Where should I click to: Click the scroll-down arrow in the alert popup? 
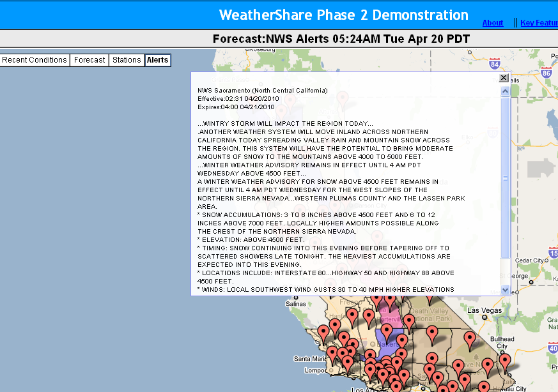505,289
